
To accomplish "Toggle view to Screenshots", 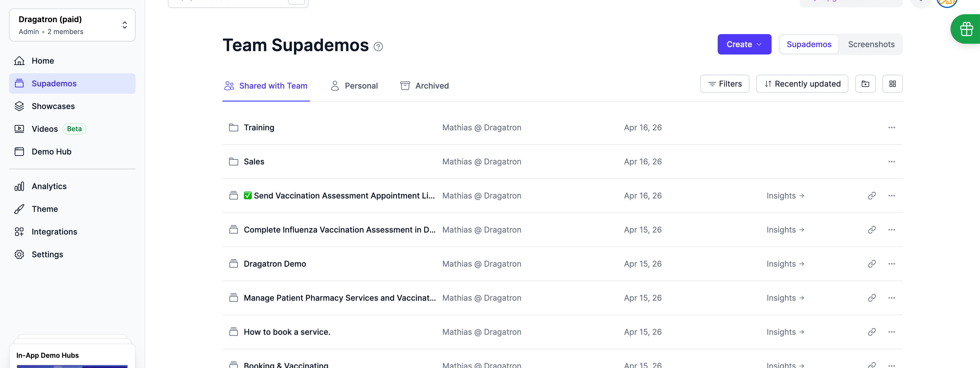I will [x=871, y=45].
